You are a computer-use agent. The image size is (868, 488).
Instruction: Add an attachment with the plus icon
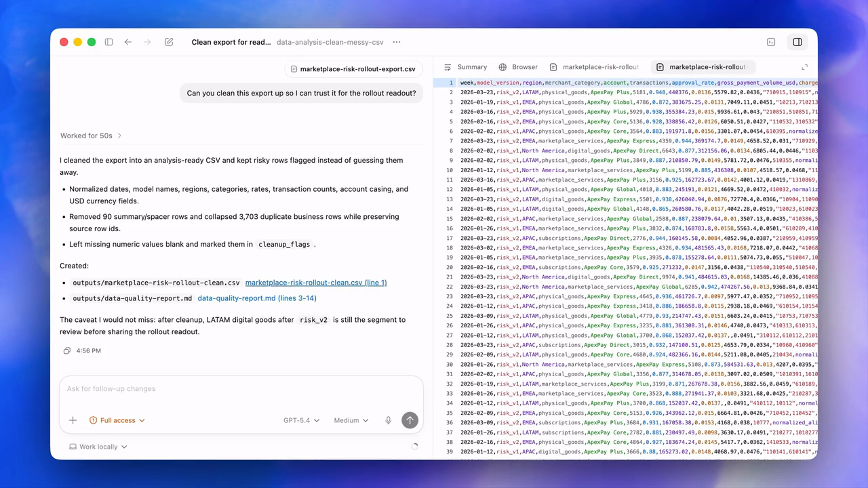click(73, 420)
